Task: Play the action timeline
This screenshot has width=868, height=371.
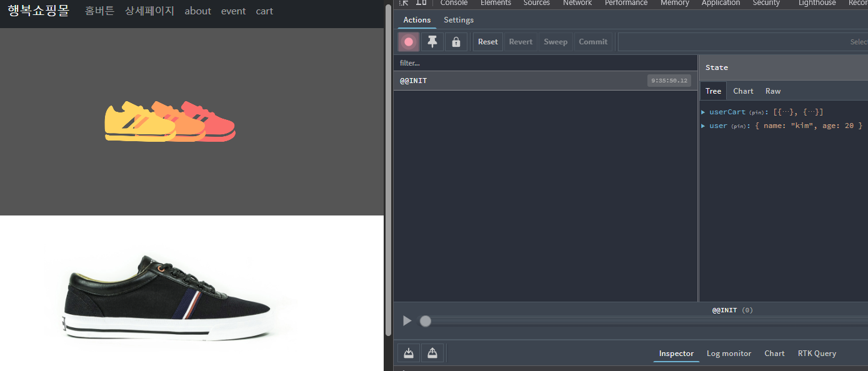Action: tap(407, 320)
